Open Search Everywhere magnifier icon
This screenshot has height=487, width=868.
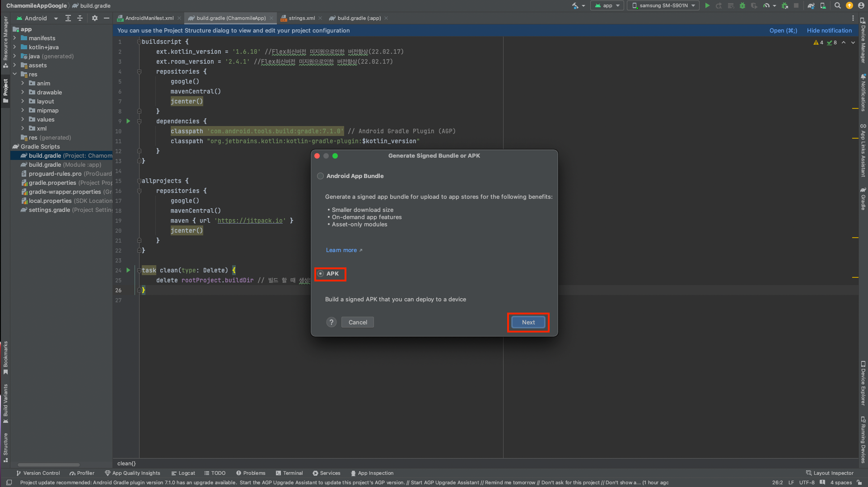tap(838, 5)
